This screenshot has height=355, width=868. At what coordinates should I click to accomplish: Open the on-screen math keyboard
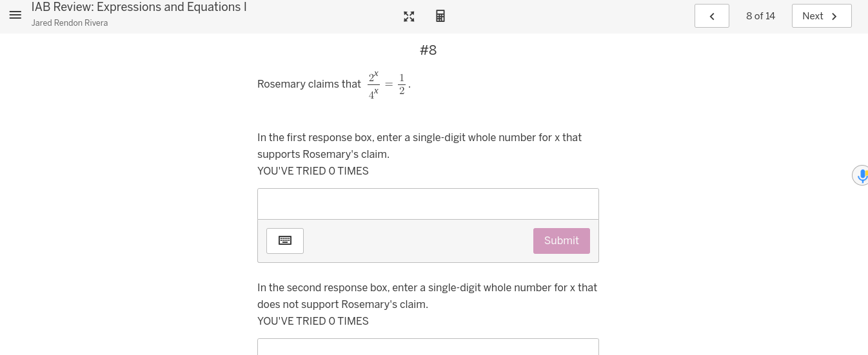pos(284,241)
